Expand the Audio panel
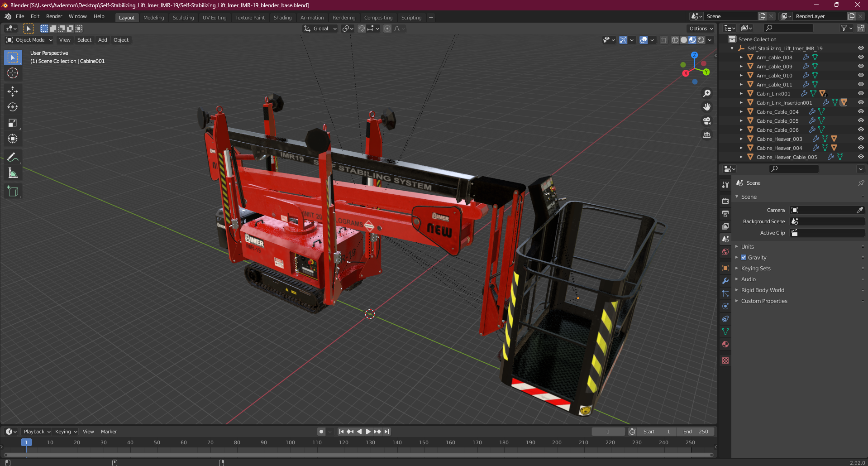868x466 pixels. point(748,279)
